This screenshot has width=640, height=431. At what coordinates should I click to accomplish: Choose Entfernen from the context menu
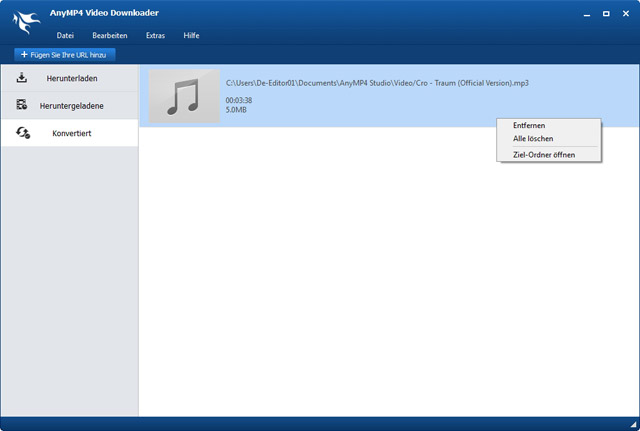point(549,125)
